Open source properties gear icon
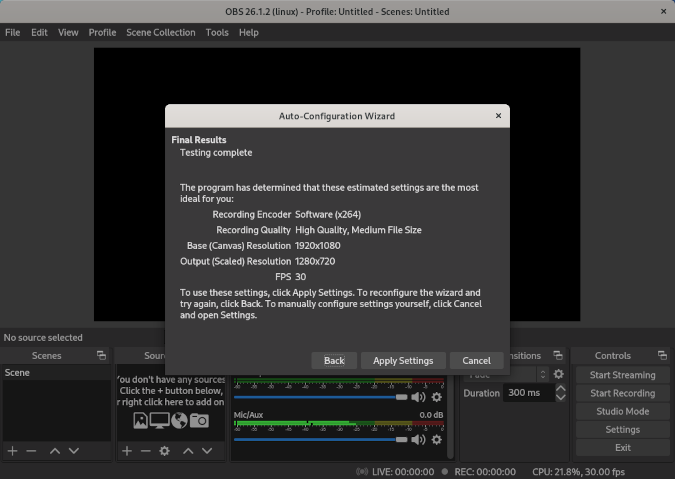675x479 pixels. (165, 451)
